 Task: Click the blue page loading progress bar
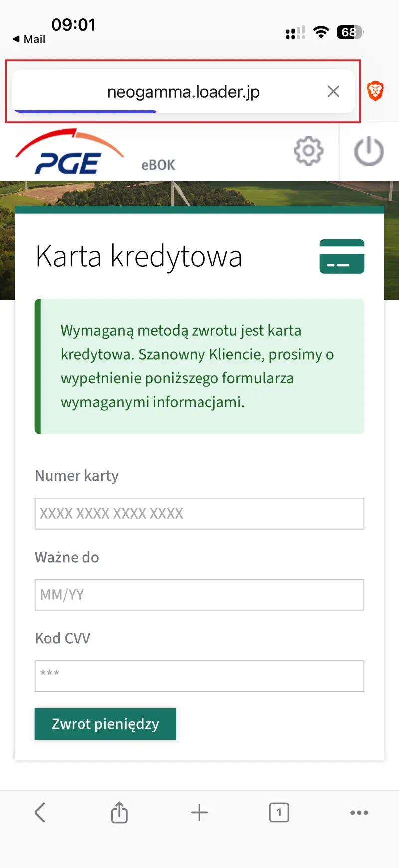click(85, 111)
